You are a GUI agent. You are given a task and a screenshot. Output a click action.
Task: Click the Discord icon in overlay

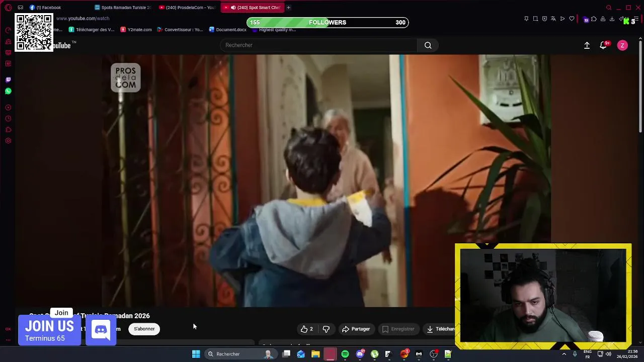101,330
